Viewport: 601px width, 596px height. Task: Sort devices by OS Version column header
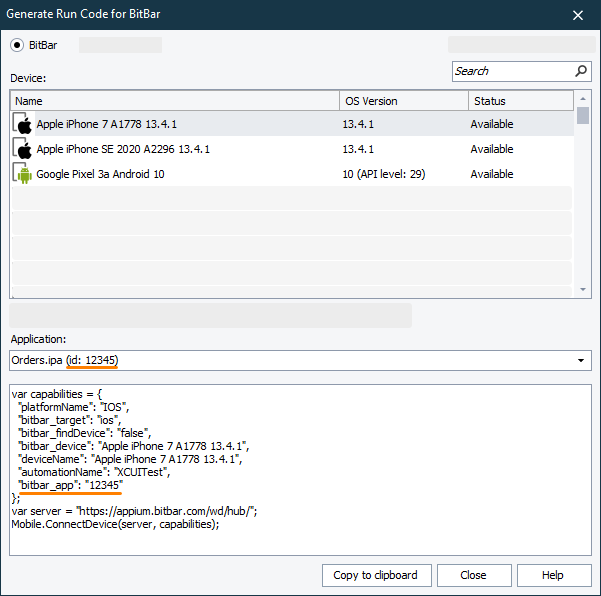[403, 101]
